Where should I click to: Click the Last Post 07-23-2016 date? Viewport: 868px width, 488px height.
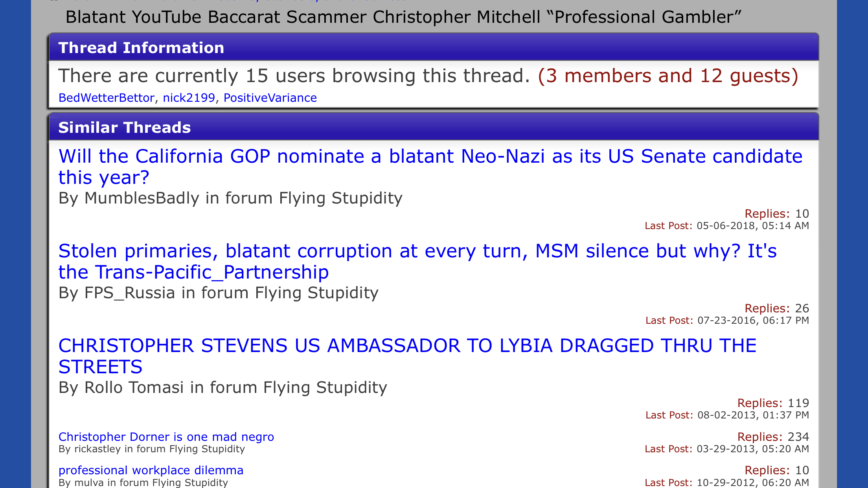tap(727, 321)
